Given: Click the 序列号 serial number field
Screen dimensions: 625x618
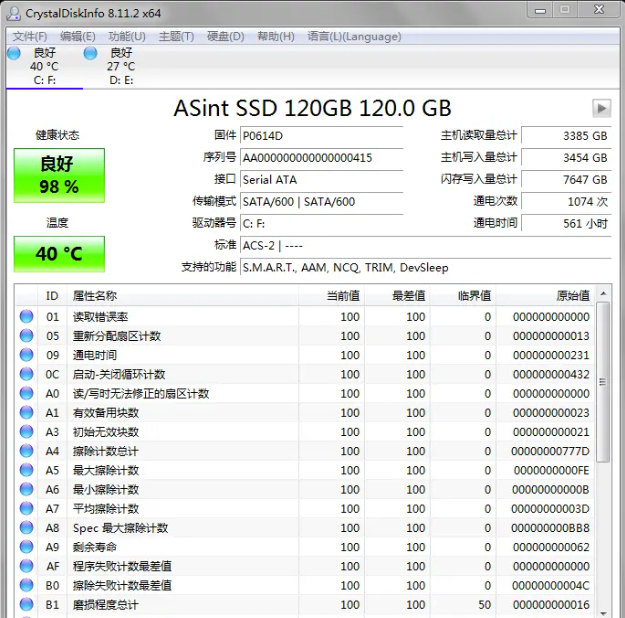Looking at the screenshot, I should (x=320, y=157).
